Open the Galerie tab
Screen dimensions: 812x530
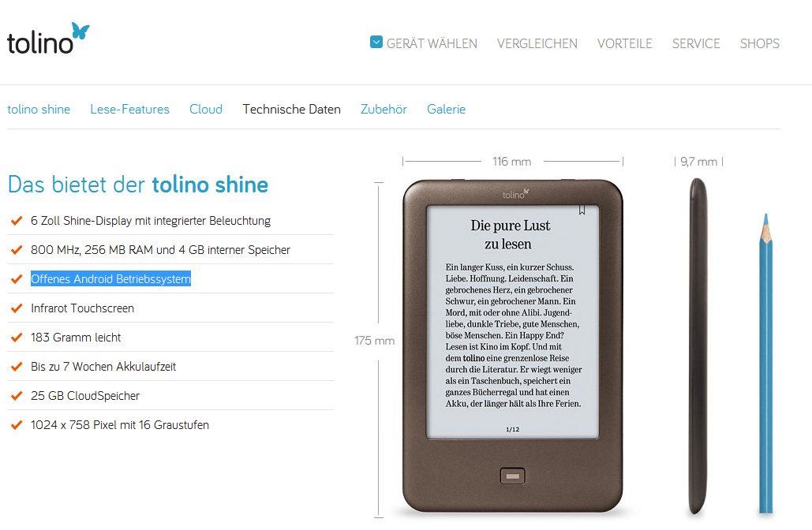446,109
